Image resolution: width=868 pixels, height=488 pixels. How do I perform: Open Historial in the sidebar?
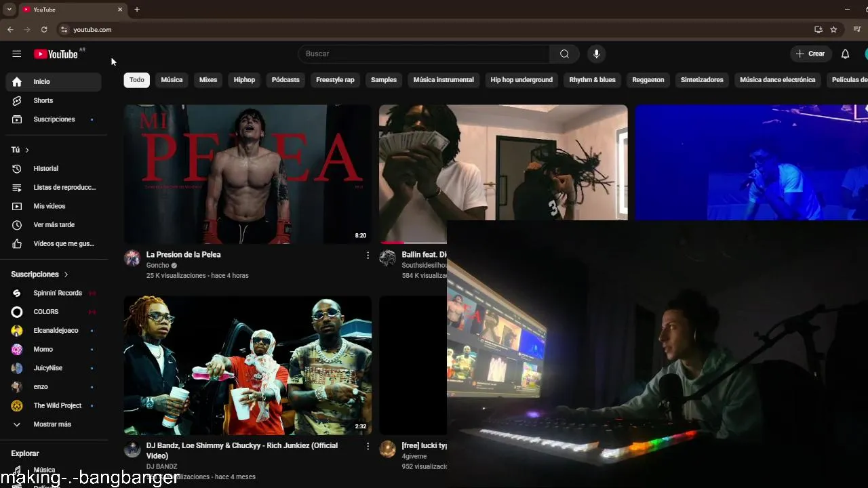click(x=54, y=168)
